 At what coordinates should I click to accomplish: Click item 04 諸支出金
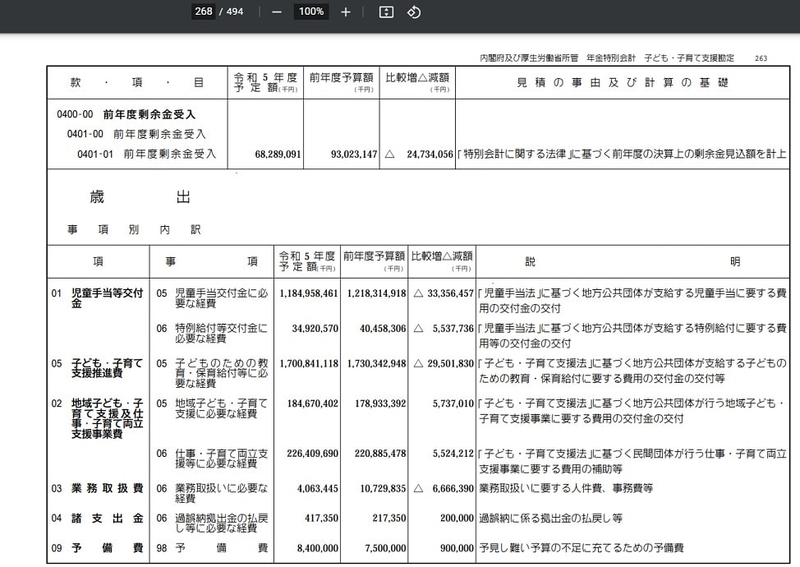pos(97,519)
